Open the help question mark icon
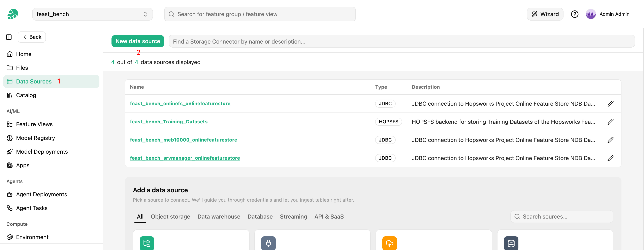The width and height of the screenshot is (644, 250). coord(575,14)
